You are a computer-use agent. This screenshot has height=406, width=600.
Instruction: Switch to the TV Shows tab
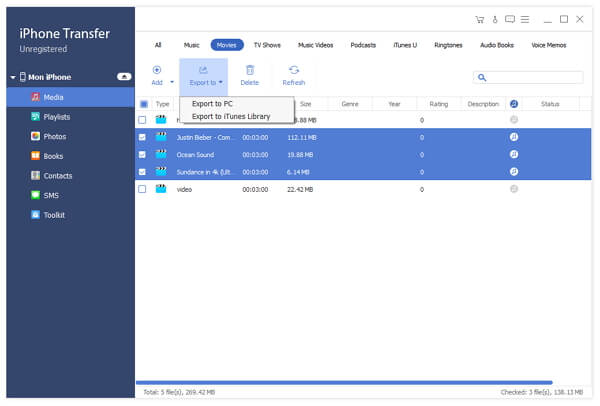[x=267, y=45]
